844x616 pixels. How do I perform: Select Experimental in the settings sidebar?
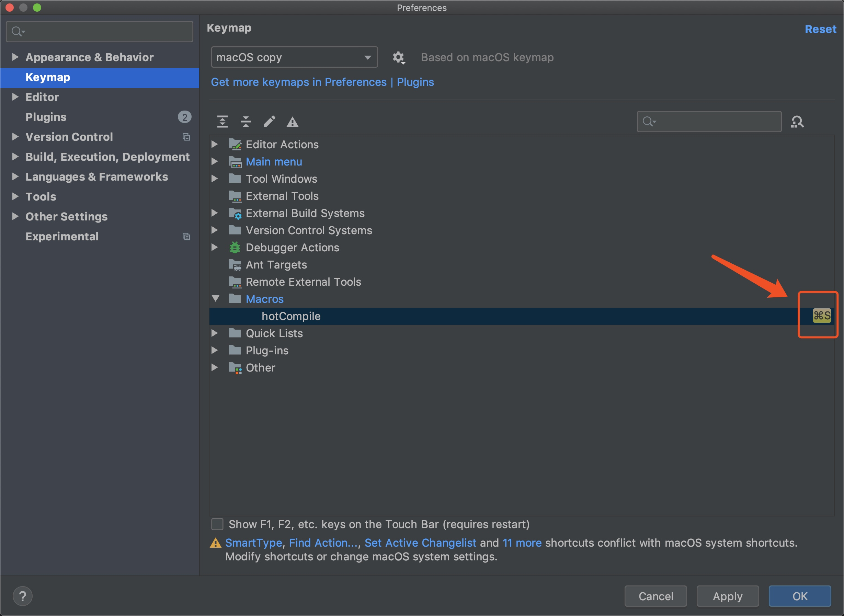62,236
